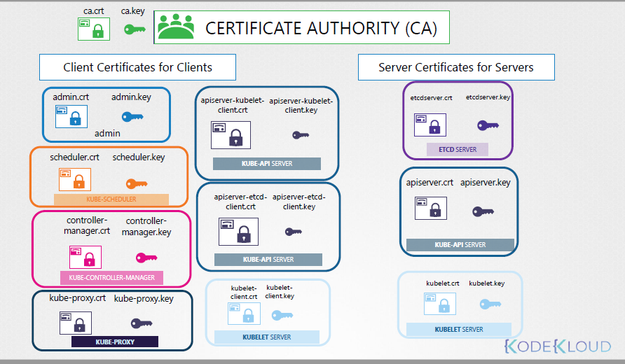Click the KUBE-SCHEDULER orange label bar
Image resolution: width=625 pixels, height=364 pixels.
click(111, 199)
